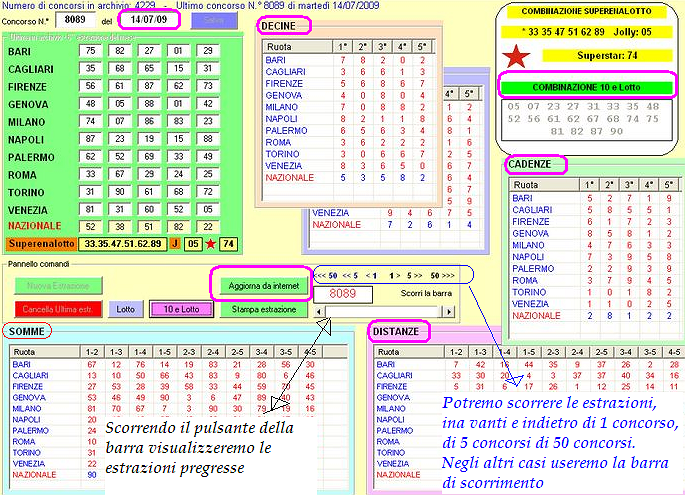Click the small red star beside Jolly box
This screenshot has height=495, width=685.
[211, 244]
